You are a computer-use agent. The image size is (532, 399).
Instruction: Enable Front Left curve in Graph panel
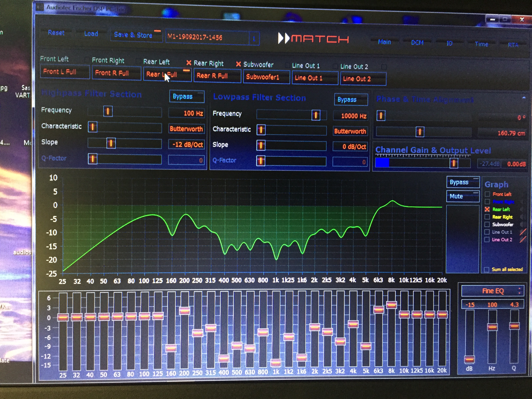pyautogui.click(x=488, y=194)
